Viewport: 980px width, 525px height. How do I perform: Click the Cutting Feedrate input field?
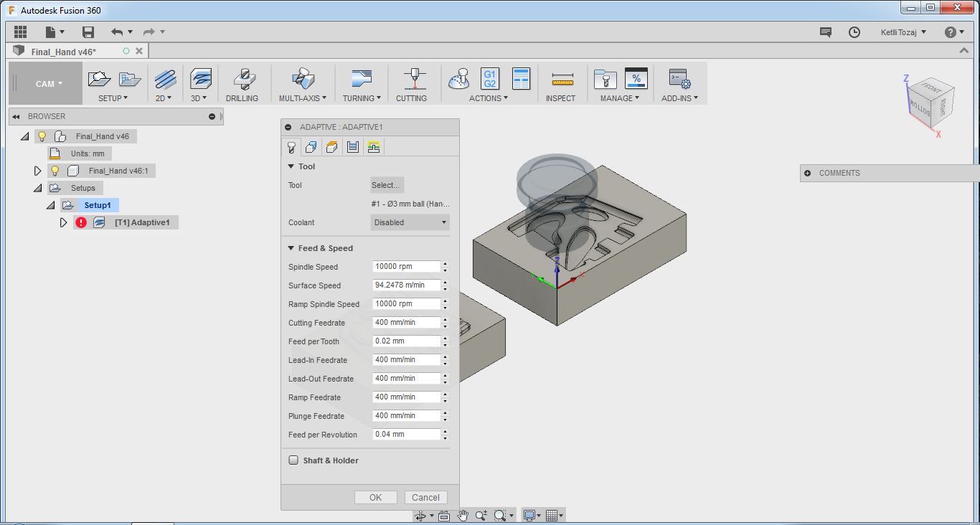point(406,322)
